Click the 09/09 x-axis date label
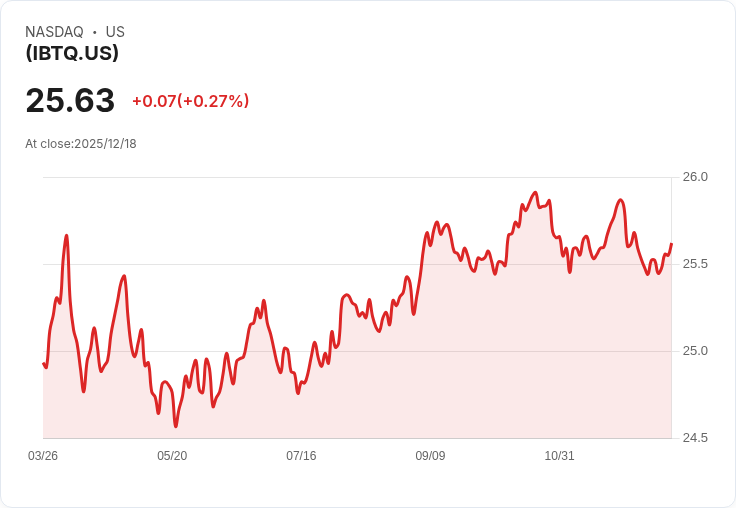736x508 pixels. point(430,455)
